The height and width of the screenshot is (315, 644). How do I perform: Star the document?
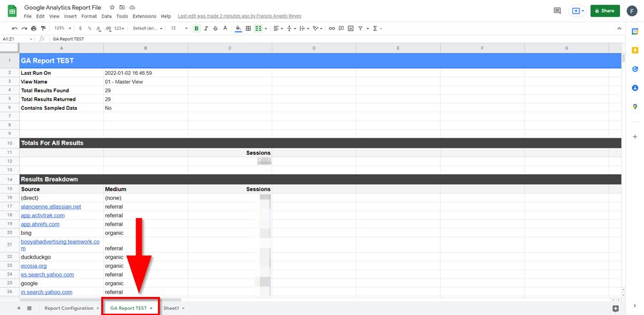tap(112, 7)
